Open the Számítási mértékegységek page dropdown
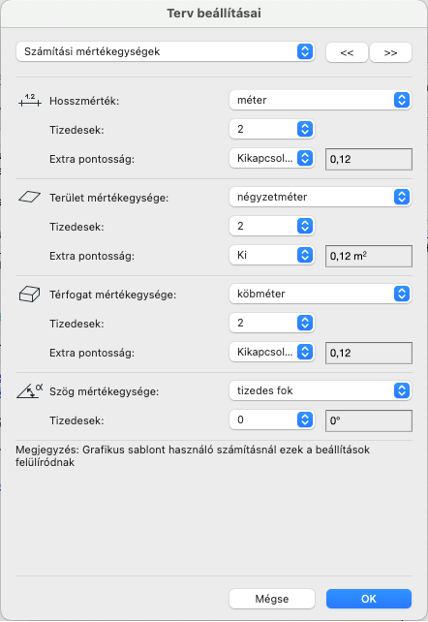Image resolution: width=428 pixels, height=622 pixels. click(165, 52)
